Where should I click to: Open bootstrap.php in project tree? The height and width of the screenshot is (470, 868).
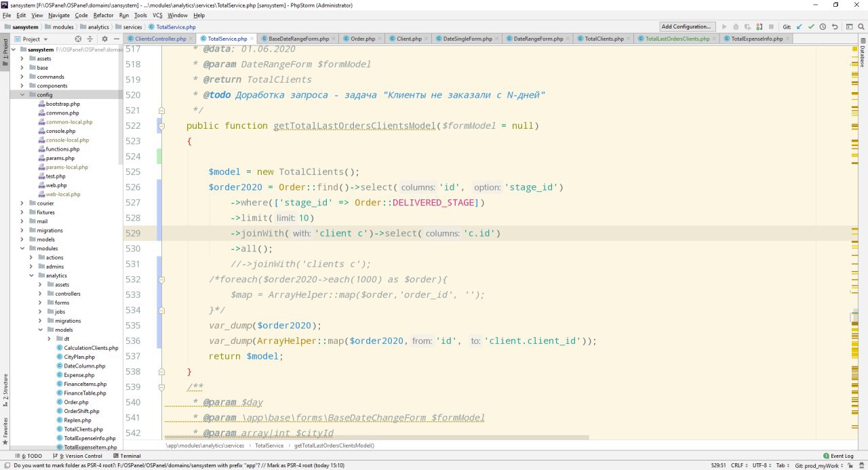(x=59, y=104)
